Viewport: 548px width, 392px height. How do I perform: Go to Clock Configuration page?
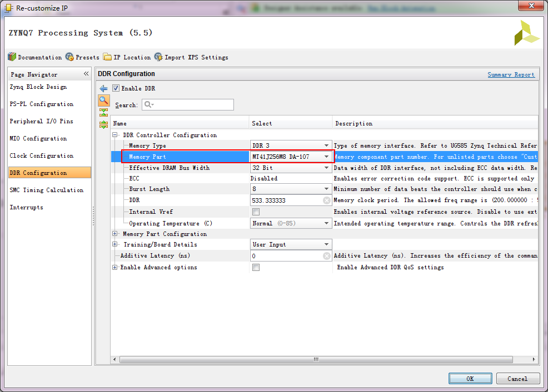pyautogui.click(x=42, y=155)
